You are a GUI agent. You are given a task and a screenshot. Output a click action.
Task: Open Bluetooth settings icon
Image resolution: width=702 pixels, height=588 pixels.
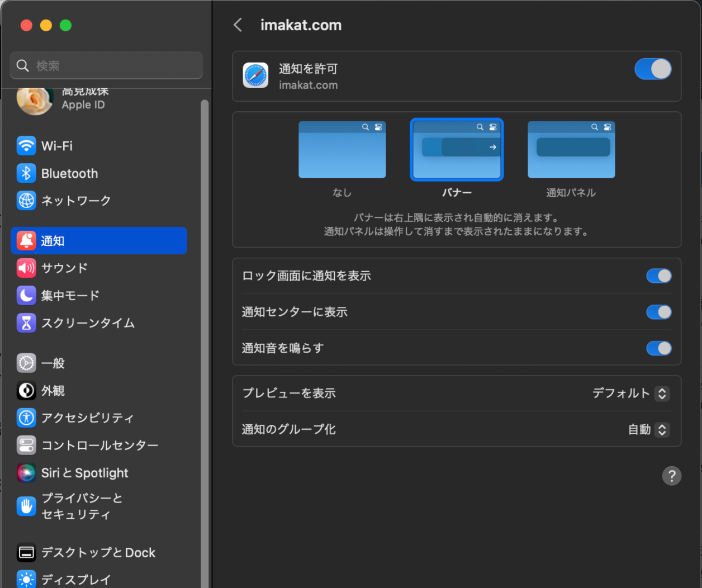(x=26, y=173)
